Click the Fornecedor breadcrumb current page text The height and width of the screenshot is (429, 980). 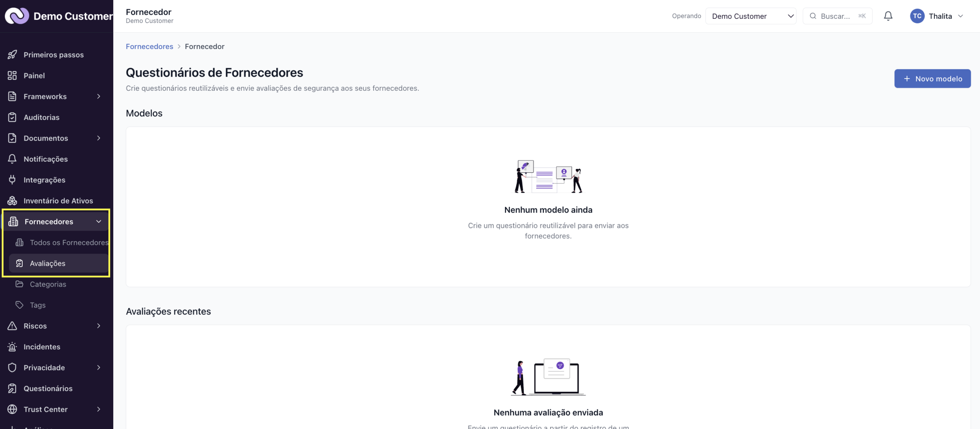tap(204, 46)
